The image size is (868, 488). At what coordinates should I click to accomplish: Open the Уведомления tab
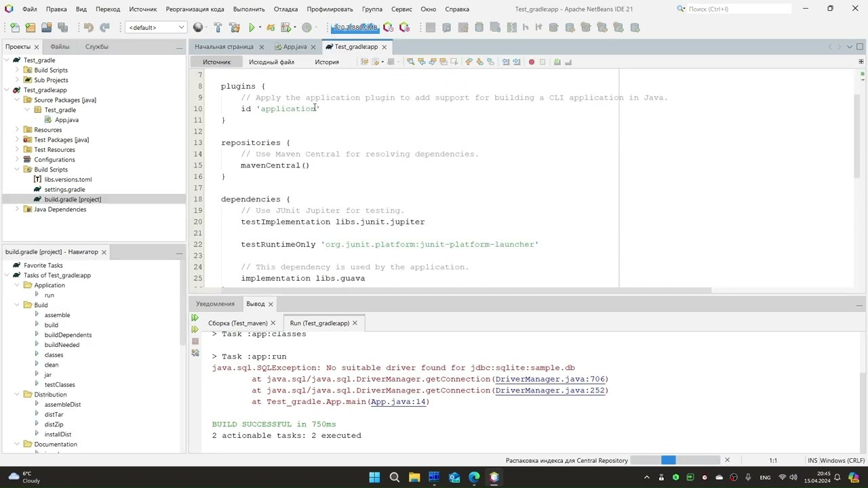pyautogui.click(x=215, y=304)
